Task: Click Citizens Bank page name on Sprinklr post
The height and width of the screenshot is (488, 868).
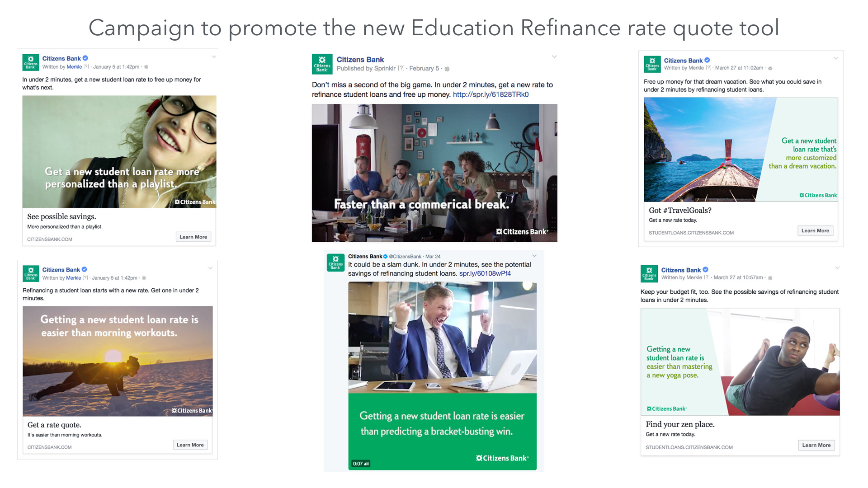Action: tap(360, 60)
